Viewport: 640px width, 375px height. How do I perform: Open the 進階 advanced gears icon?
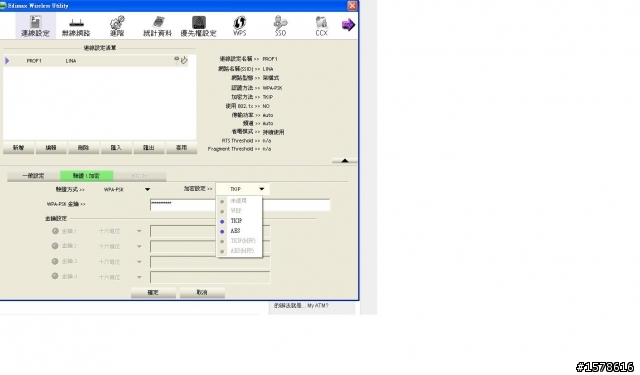coord(117,25)
